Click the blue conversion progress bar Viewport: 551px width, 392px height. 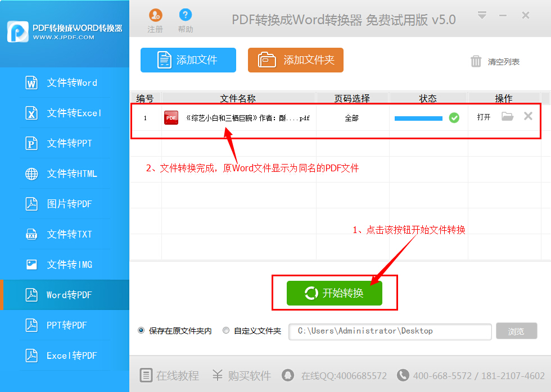pyautogui.click(x=418, y=118)
